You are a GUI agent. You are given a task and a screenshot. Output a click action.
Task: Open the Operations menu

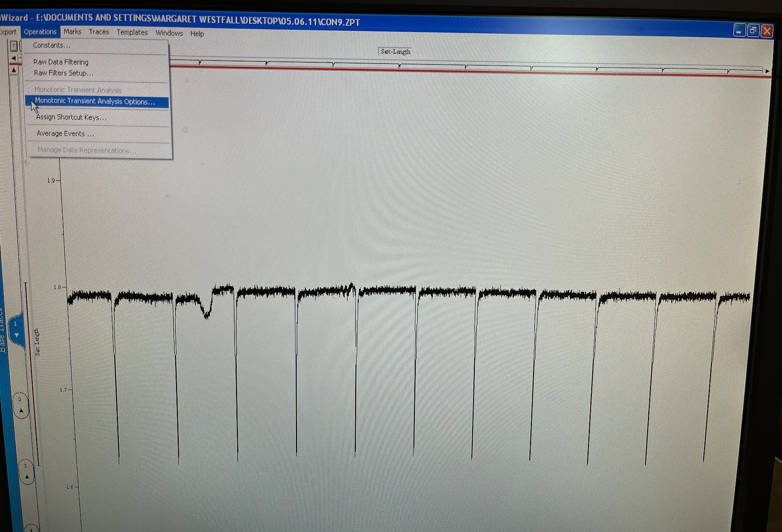40,32
